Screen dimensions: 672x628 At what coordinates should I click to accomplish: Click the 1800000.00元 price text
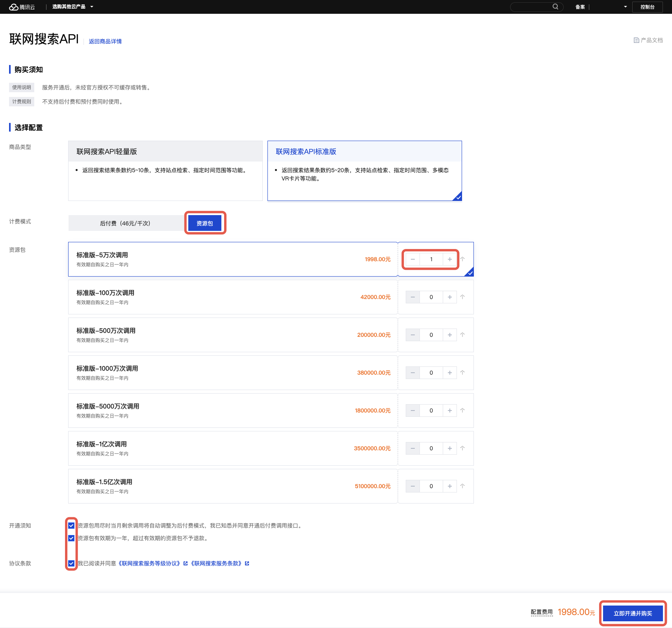click(373, 411)
